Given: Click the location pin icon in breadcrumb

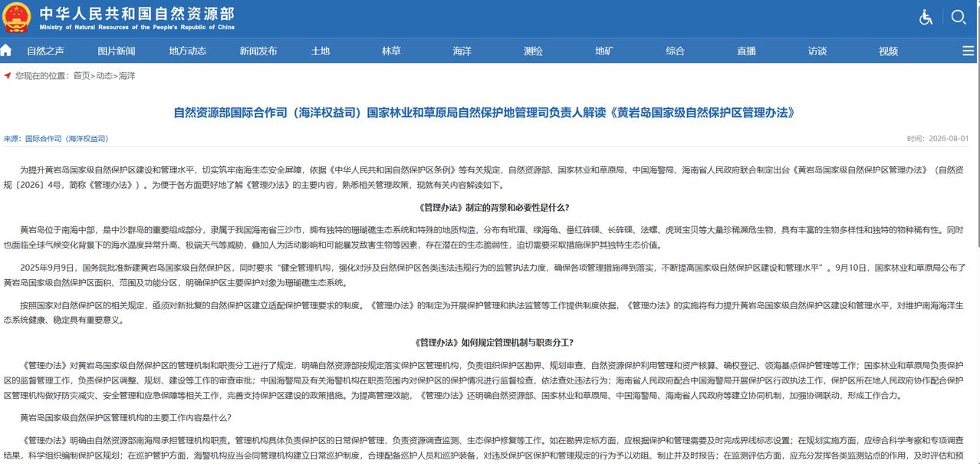Looking at the screenshot, I should point(8,76).
